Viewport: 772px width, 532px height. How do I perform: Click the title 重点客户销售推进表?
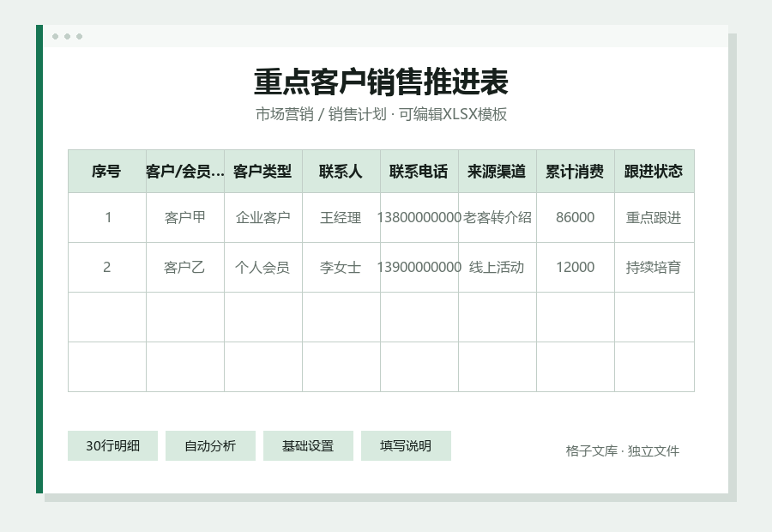coord(381,82)
